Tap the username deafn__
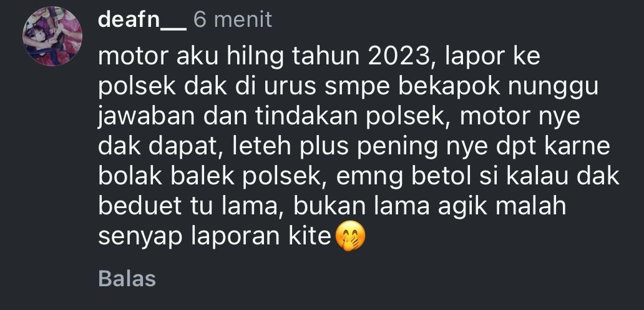 pos(142,20)
